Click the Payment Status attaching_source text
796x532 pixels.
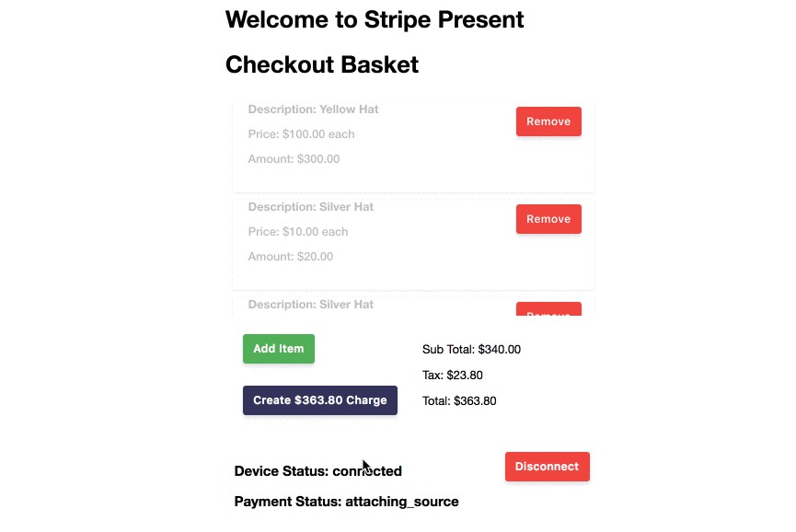346,502
